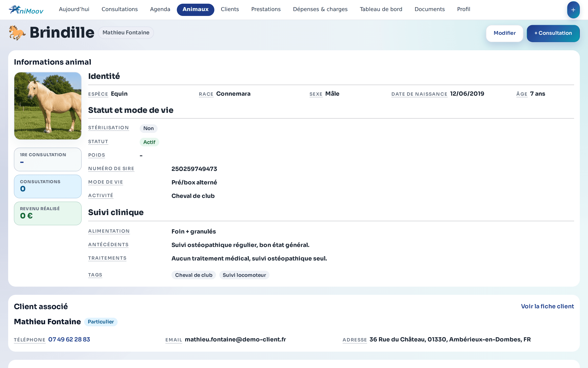Viewport: 588px width, 368px height.
Task: Click the address 36 Rue du Château
Action: 450,339
